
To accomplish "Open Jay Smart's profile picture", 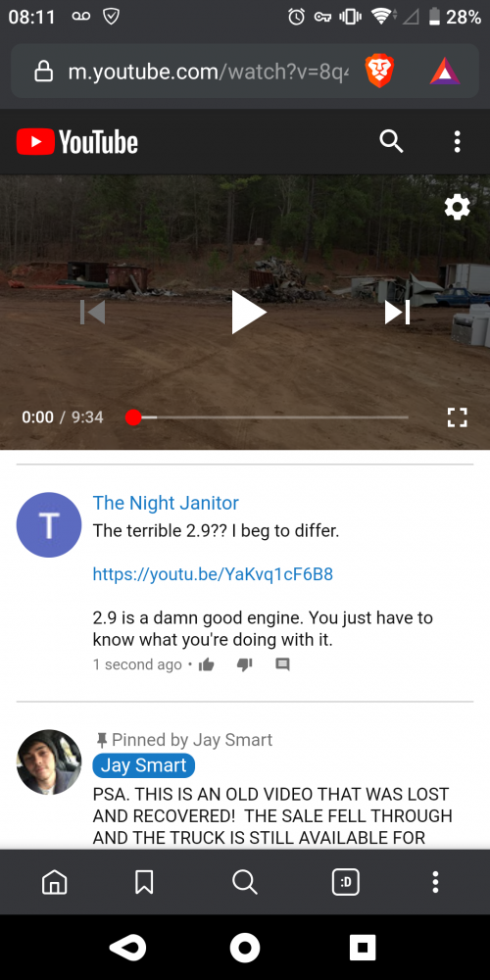I will point(49,761).
